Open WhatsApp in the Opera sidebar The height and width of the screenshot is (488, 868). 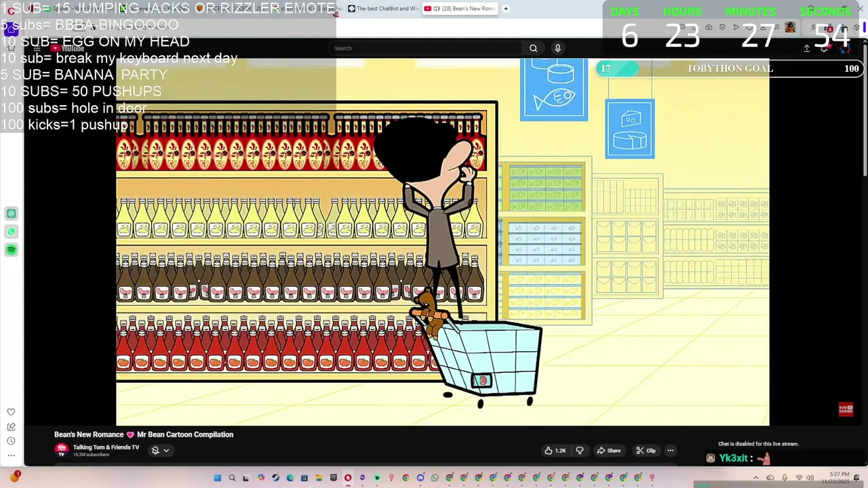(x=12, y=232)
